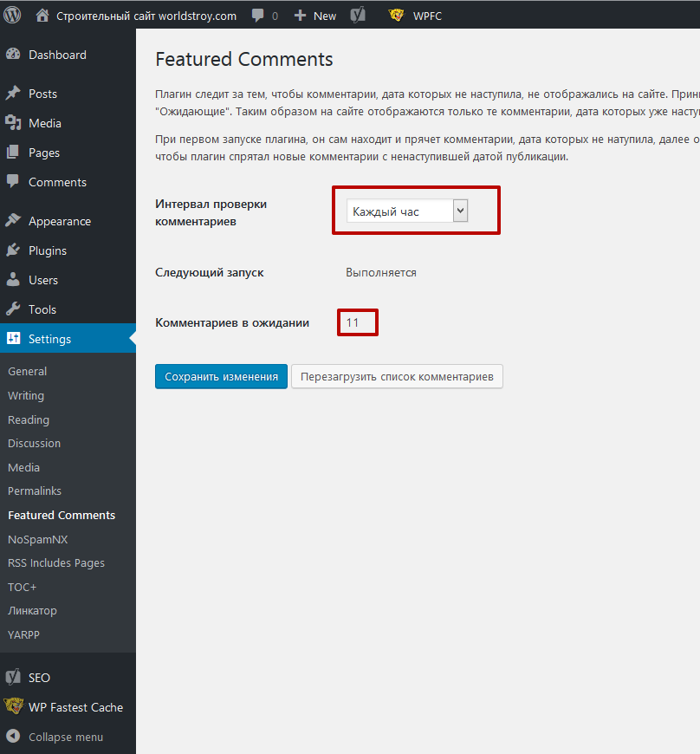
Task: Open the Линкатор settings page
Action: (x=32, y=610)
